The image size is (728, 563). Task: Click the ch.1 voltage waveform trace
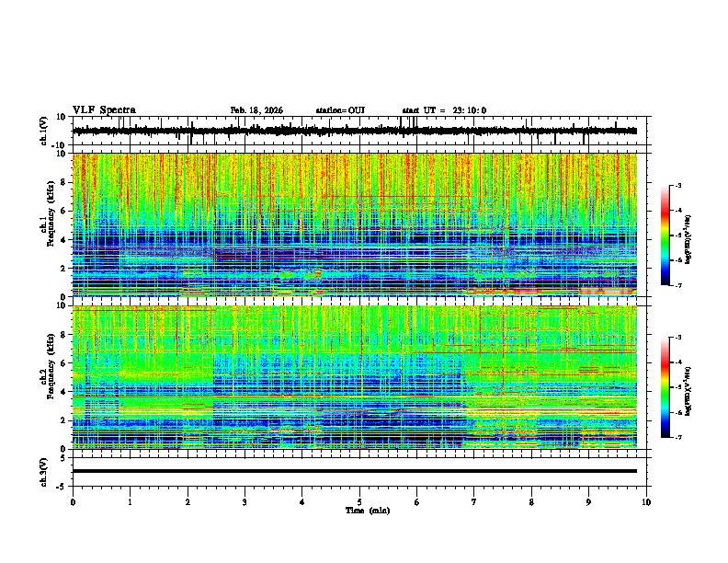[x=355, y=131]
